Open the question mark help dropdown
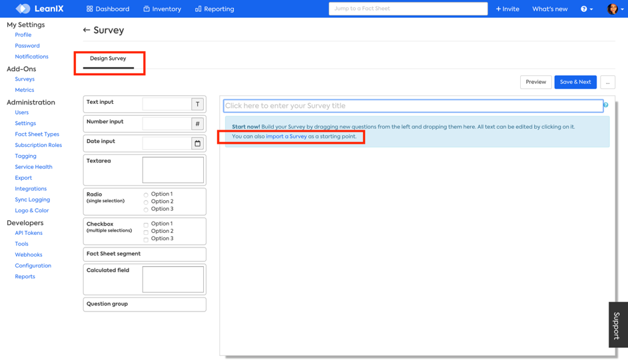The height and width of the screenshot is (364, 628). [x=586, y=9]
